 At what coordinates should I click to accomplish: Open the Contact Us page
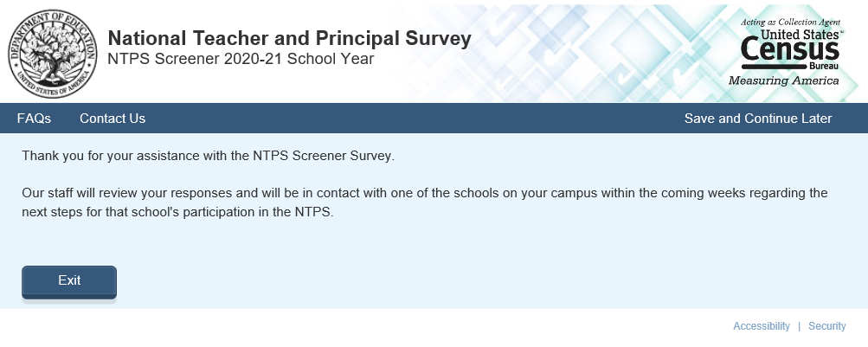point(113,119)
